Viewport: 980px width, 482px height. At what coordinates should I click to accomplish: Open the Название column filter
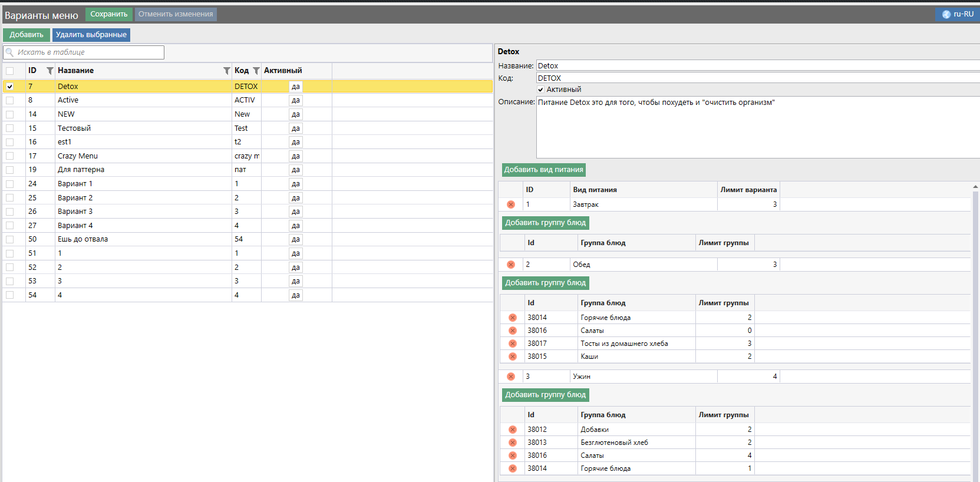[227, 71]
